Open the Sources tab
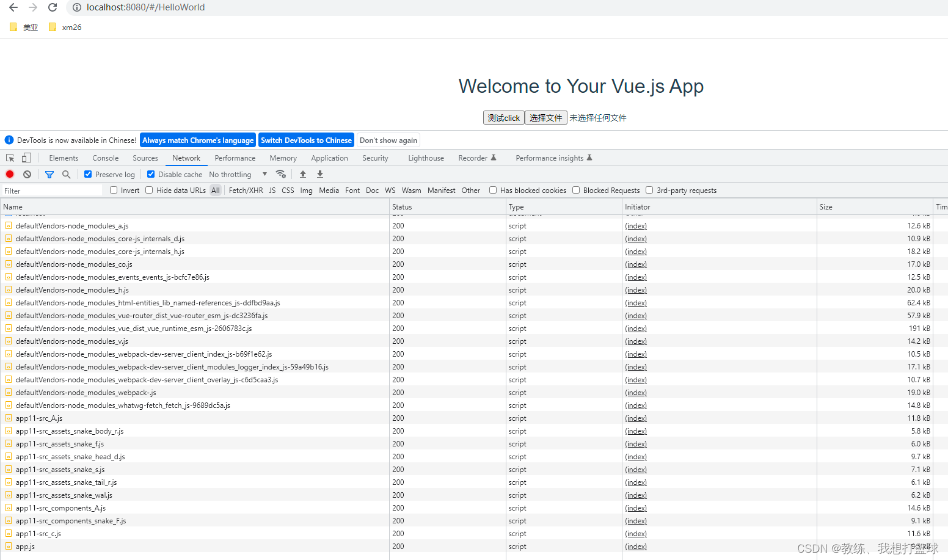The height and width of the screenshot is (560, 948). click(145, 158)
